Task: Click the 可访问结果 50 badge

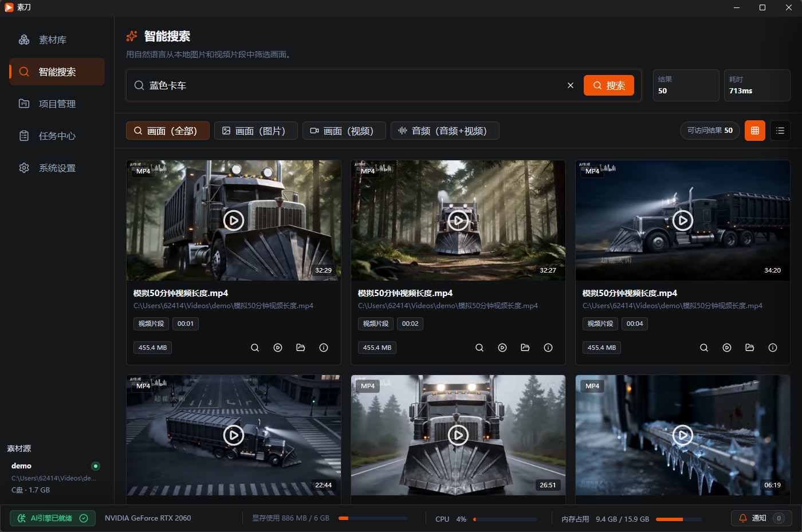Action: [x=710, y=131]
